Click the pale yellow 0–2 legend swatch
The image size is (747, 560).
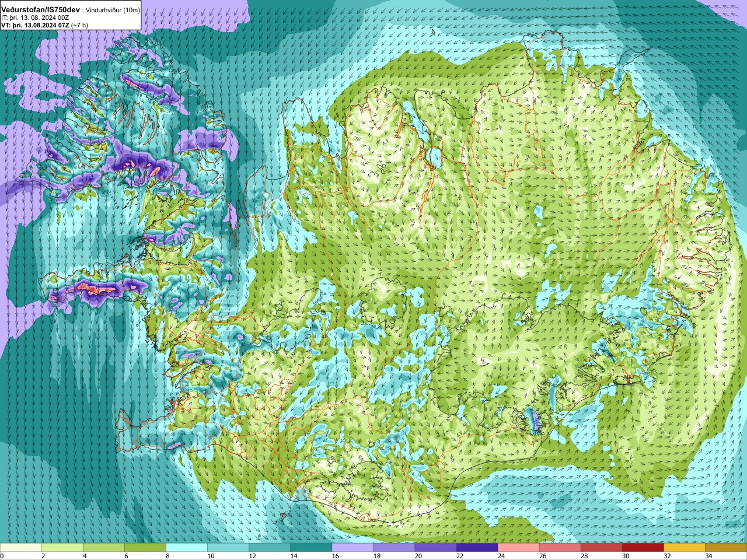click(21, 548)
